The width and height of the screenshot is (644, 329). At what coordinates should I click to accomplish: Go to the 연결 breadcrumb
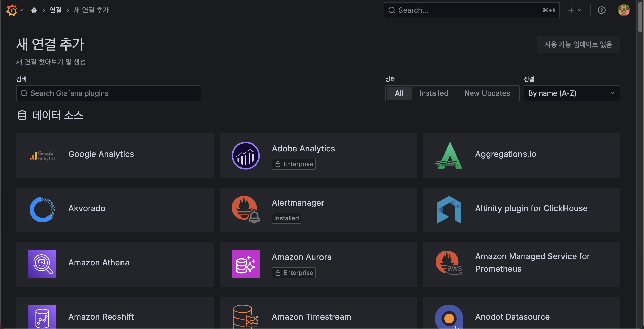coord(55,10)
